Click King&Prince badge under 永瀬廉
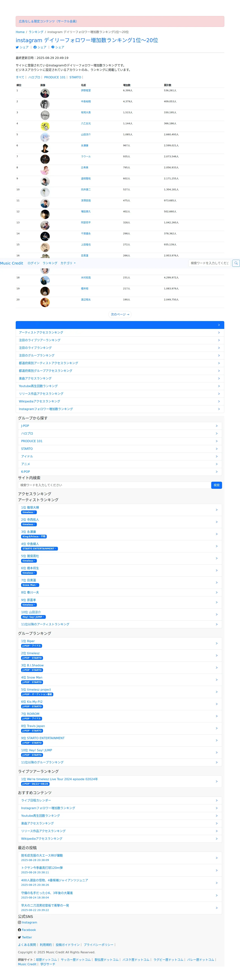Screen dimensions: 240x980 point(34,536)
